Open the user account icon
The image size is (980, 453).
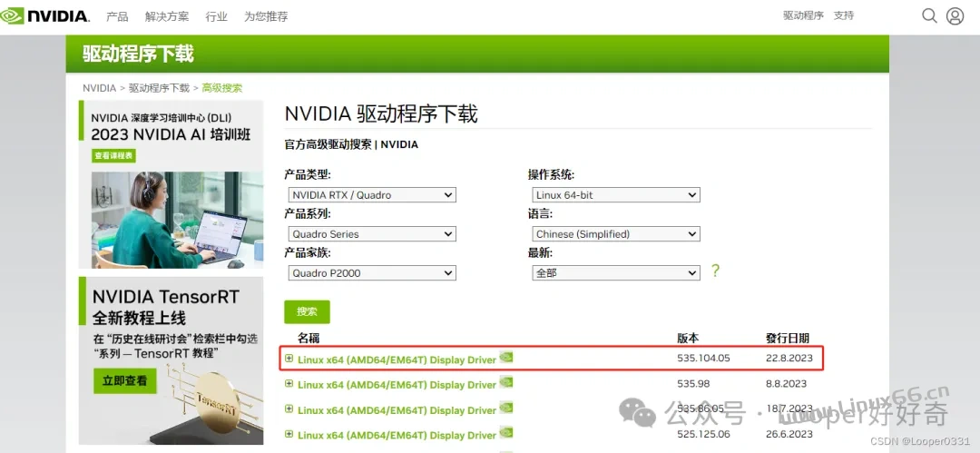click(955, 15)
